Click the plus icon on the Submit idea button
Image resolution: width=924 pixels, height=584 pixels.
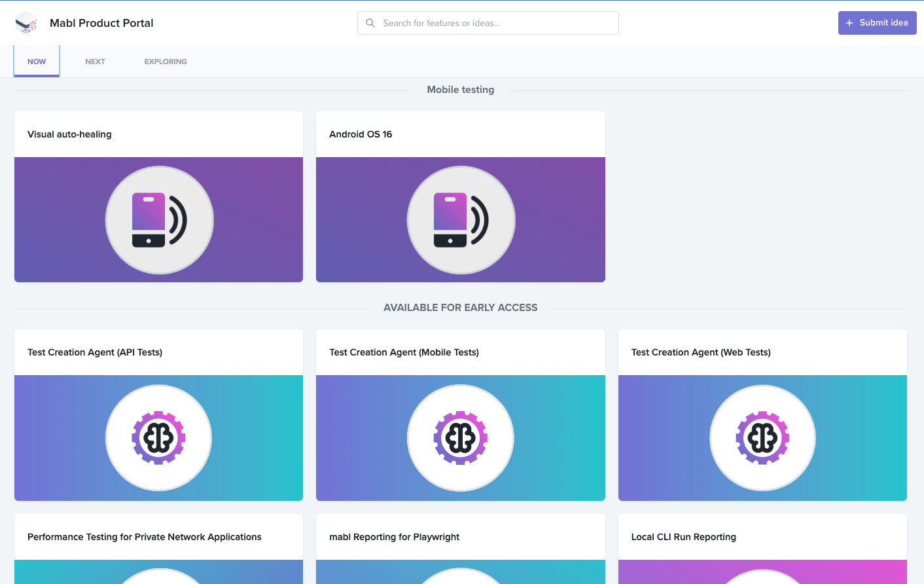[x=849, y=22]
